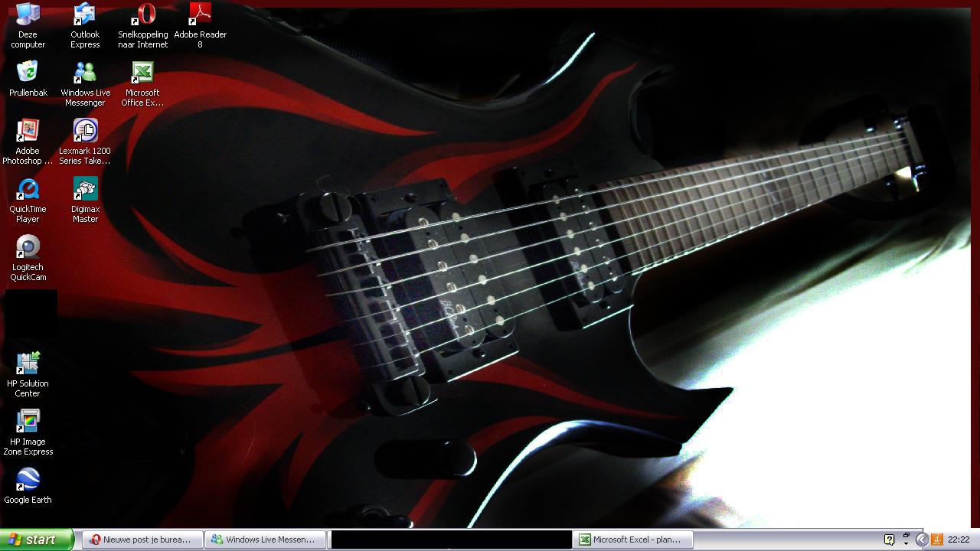Switch to Microsoft Excel taskbar window
Screen dimensions: 980x551
[634, 540]
